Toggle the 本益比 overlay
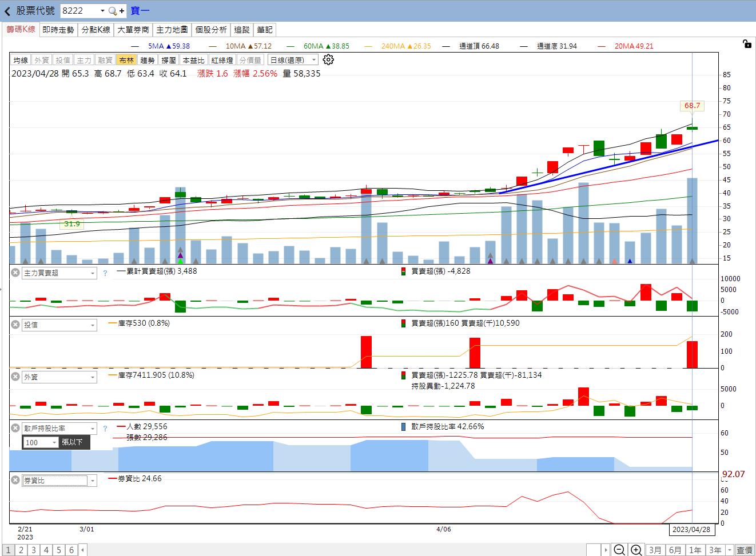The image size is (756, 556). [x=193, y=60]
